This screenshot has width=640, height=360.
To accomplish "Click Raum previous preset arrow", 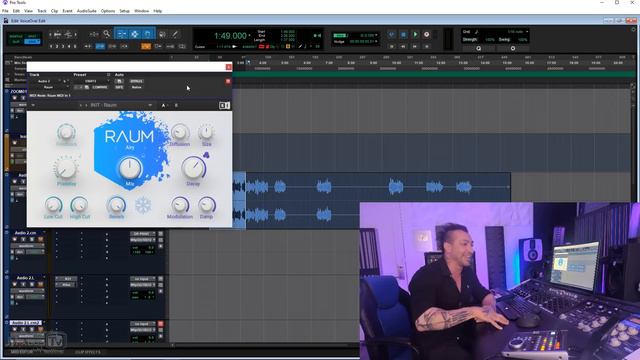I will click(x=81, y=105).
